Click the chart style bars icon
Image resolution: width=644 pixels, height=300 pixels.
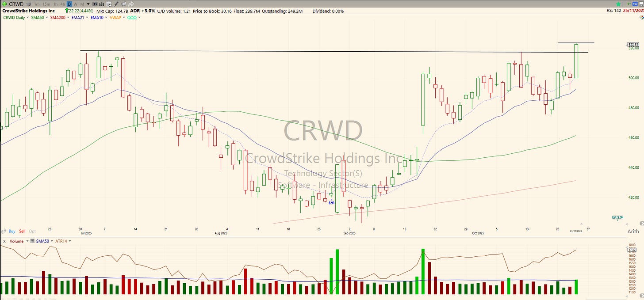click(101, 4)
